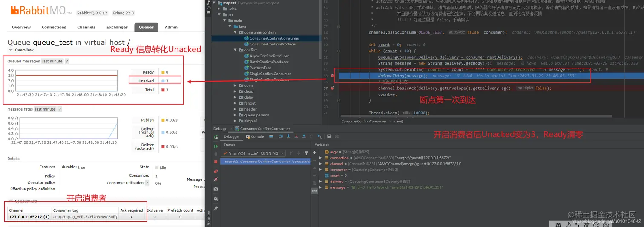Step into in debugger
This screenshot has height=227, width=644.
point(289,136)
